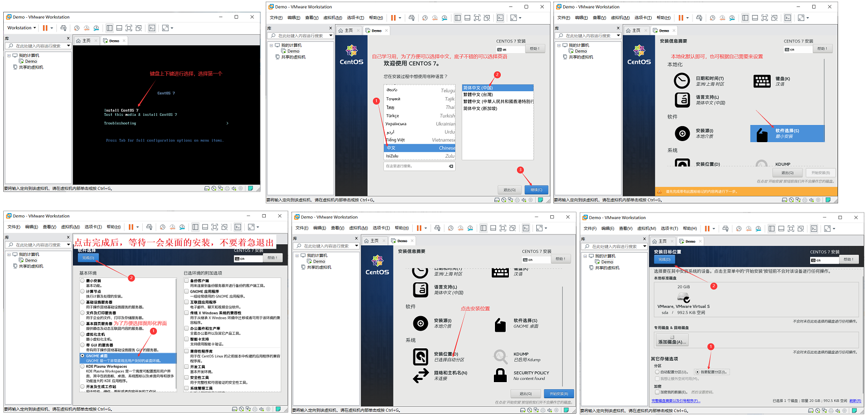Screen dimensions: 868x417
Task: Open 虚拟机(M) menu in language selection window
Action: (x=333, y=18)
